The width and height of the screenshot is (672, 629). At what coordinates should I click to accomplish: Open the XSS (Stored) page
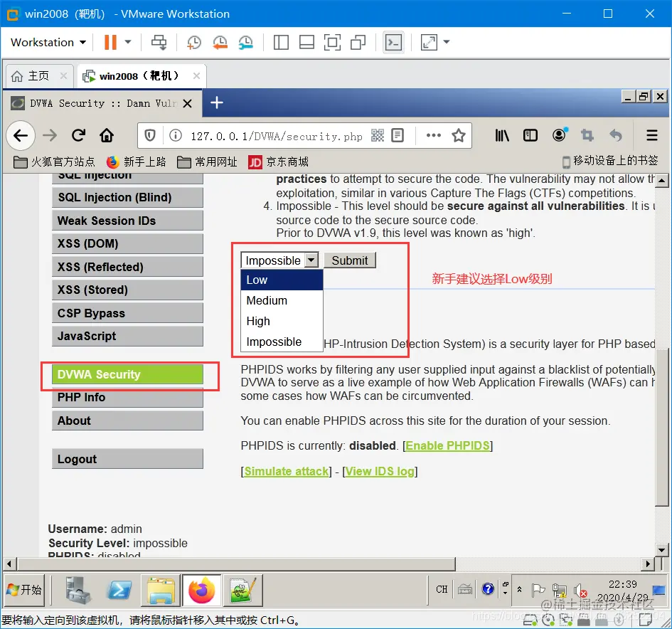click(127, 290)
